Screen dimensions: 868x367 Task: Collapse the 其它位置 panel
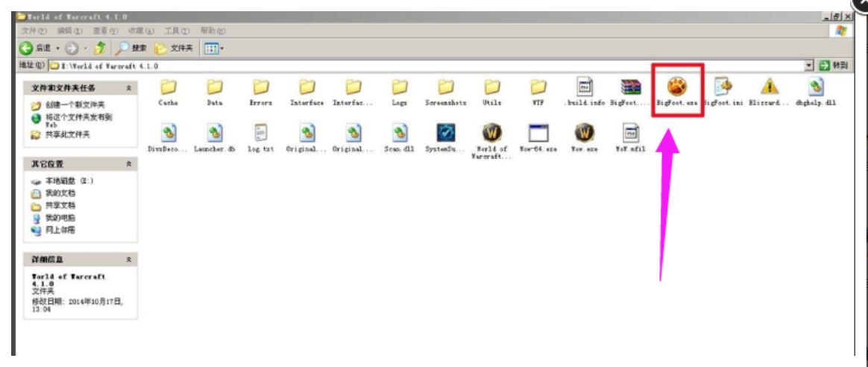128,164
